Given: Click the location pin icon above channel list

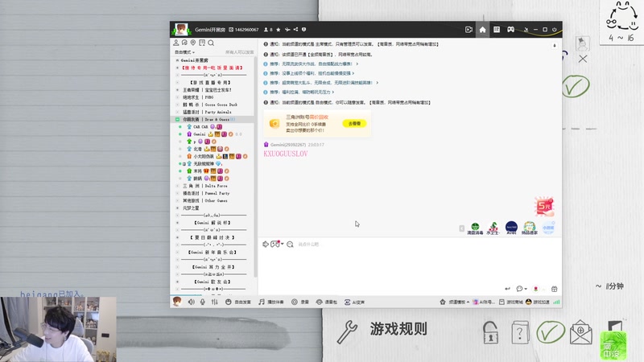Looking at the screenshot, I should tap(193, 43).
